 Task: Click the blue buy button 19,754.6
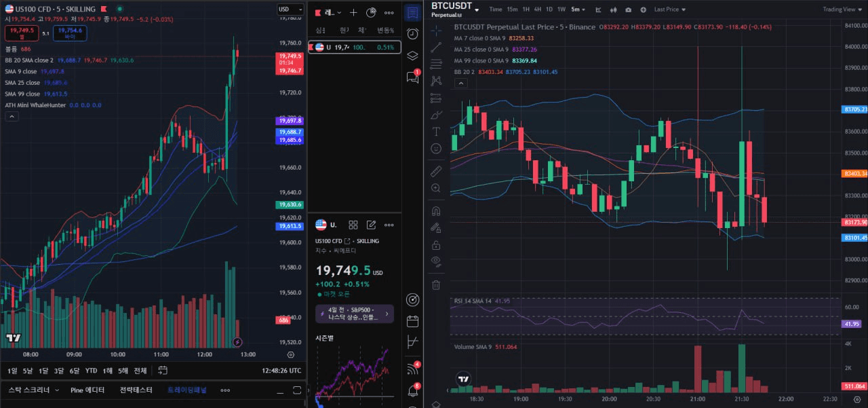coord(70,33)
